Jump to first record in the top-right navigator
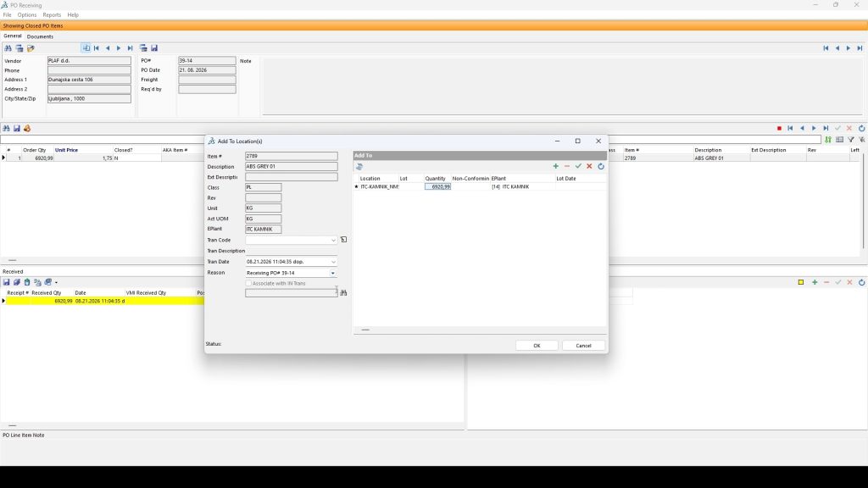This screenshot has width=868, height=488. [x=826, y=48]
